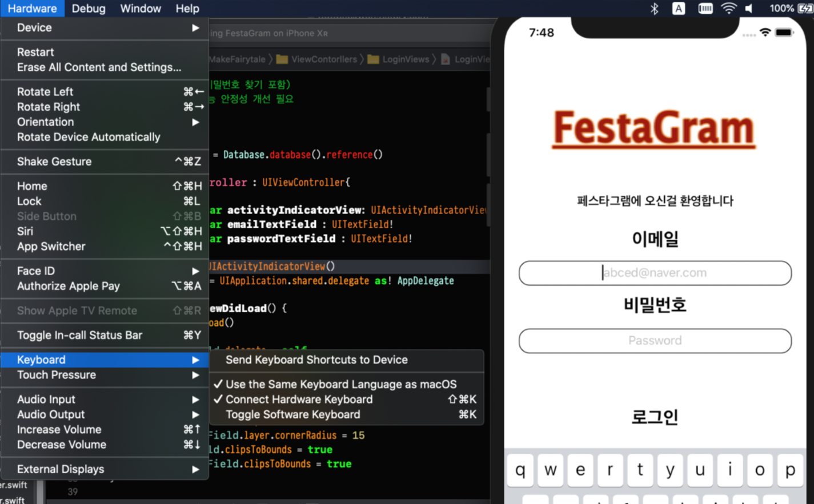Select Rotate Right
Image resolution: width=814 pixels, height=504 pixels.
tap(105, 107)
